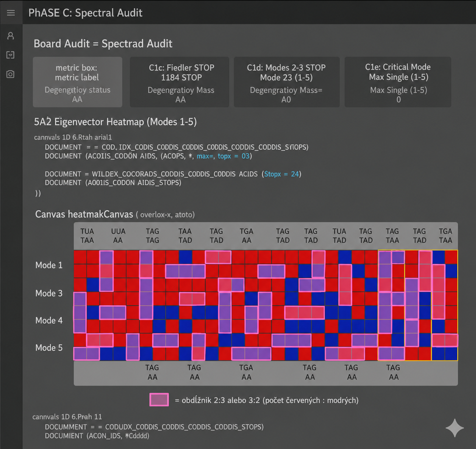Image resolution: width=476 pixels, height=449 pixels.
Task: Open the sign-in panel sidebar icon
Action: 11,55
